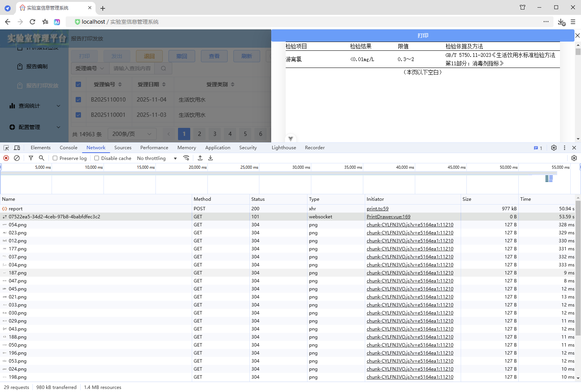Open the 200条/页 page size dropdown
The width and height of the screenshot is (581, 392).
pyautogui.click(x=132, y=134)
